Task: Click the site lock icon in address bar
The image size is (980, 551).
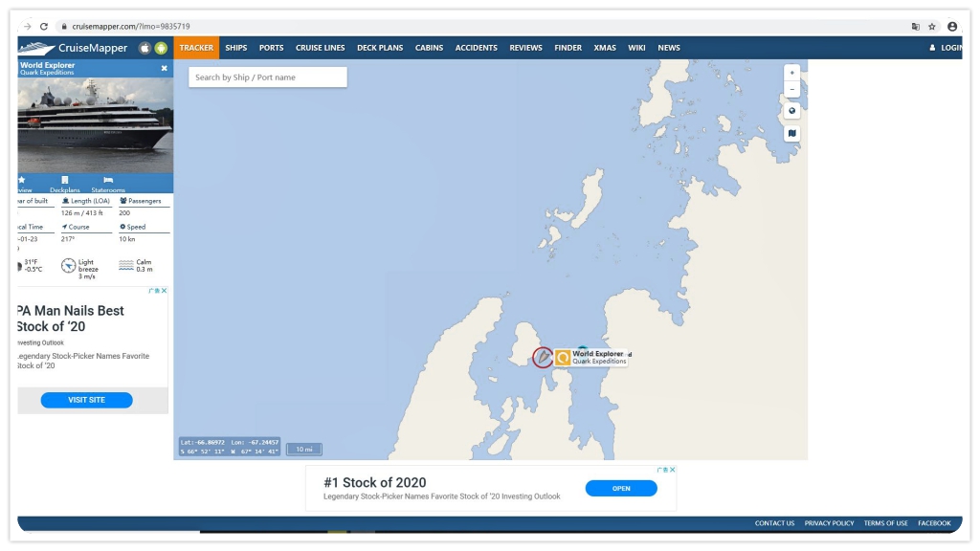Action: [64, 26]
